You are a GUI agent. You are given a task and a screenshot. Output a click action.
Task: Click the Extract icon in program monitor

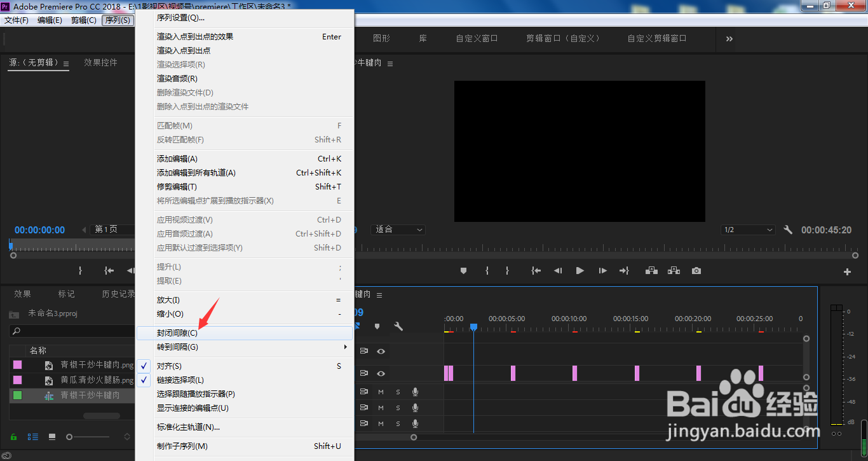(674, 270)
